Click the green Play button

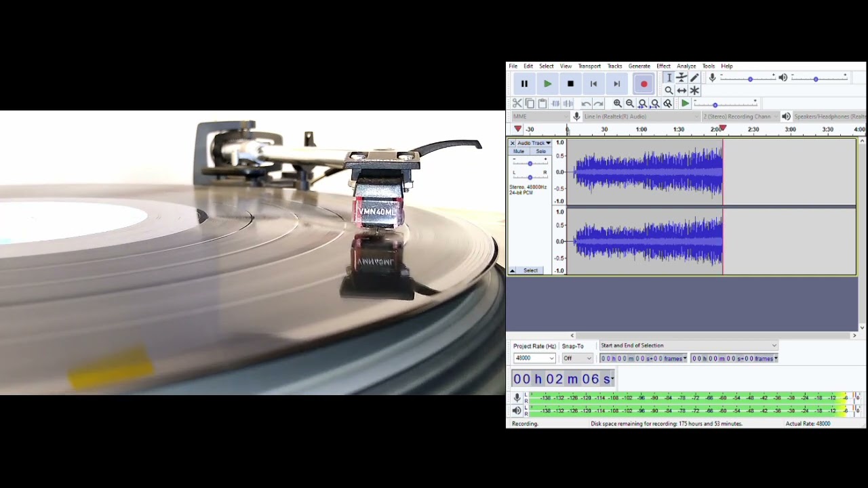(547, 84)
